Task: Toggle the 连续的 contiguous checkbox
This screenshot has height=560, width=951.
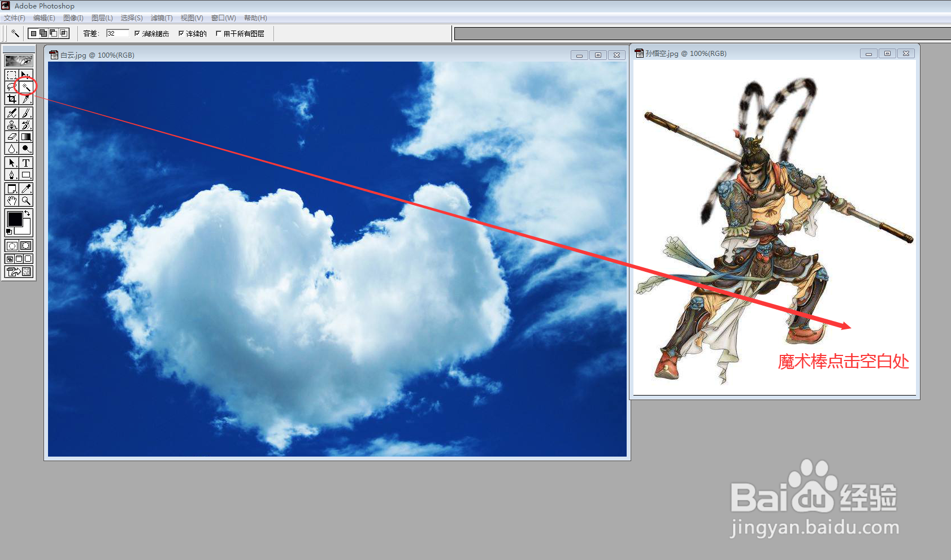Action: (x=181, y=33)
